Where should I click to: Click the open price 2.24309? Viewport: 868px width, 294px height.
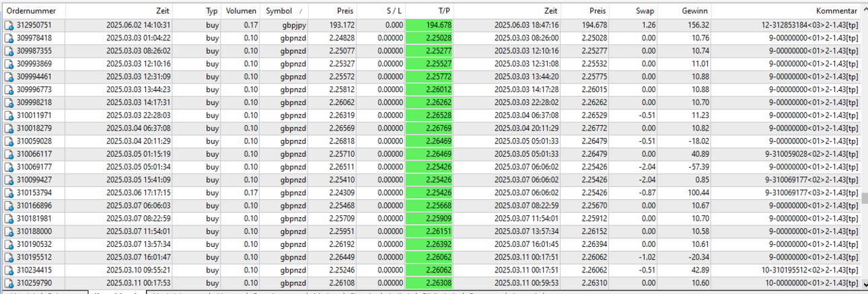[x=340, y=192]
